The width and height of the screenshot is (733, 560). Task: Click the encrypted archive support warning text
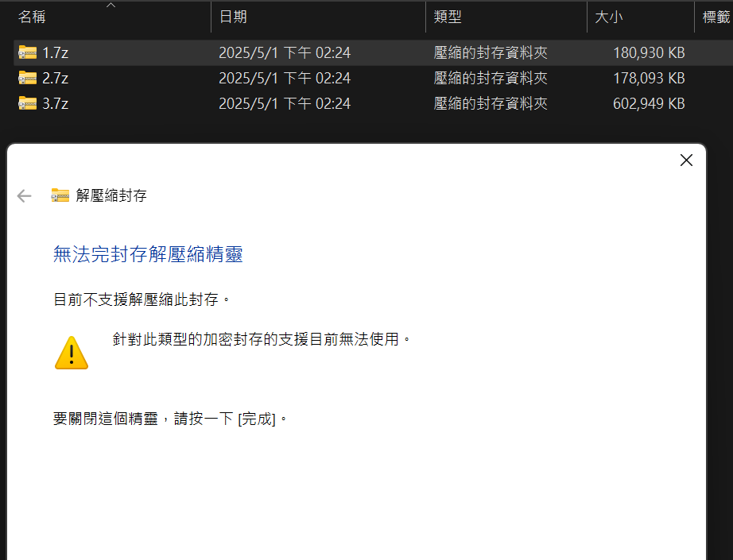click(x=262, y=339)
